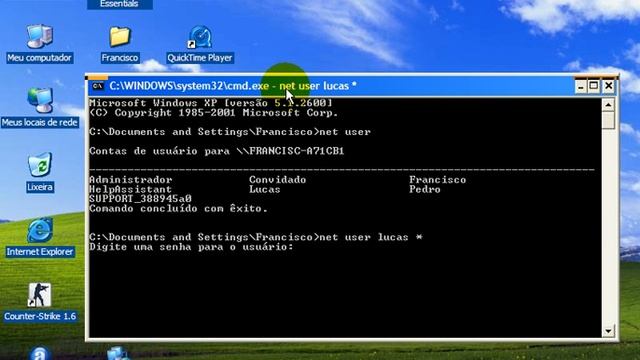Click the scrollbar up arrow in cmd
This screenshot has height=360, width=640.
pos(608,105)
